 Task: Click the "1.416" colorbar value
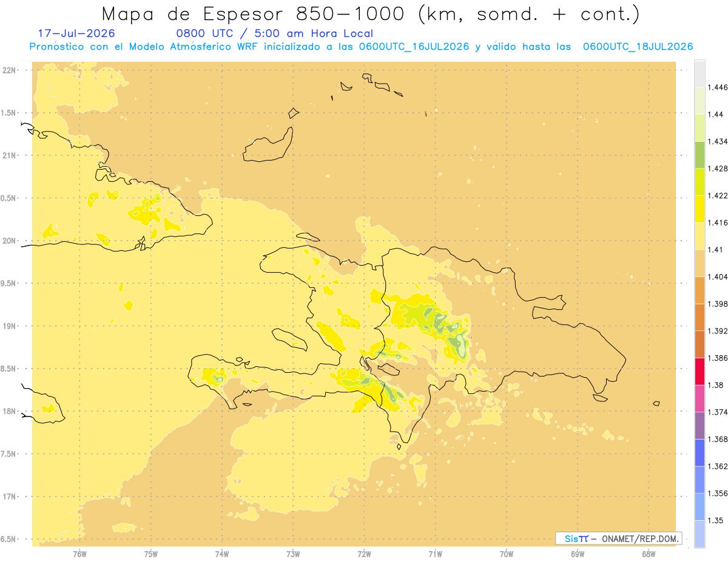718,222
